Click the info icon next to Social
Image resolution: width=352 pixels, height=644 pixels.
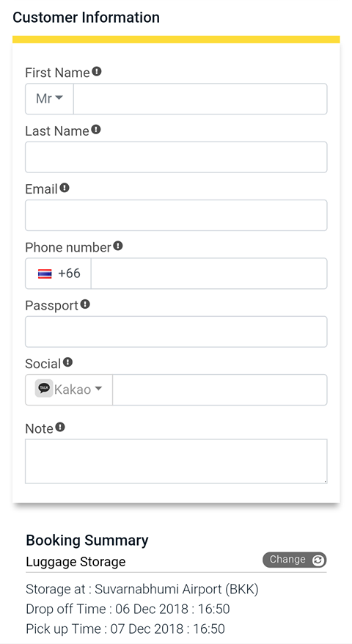click(67, 362)
